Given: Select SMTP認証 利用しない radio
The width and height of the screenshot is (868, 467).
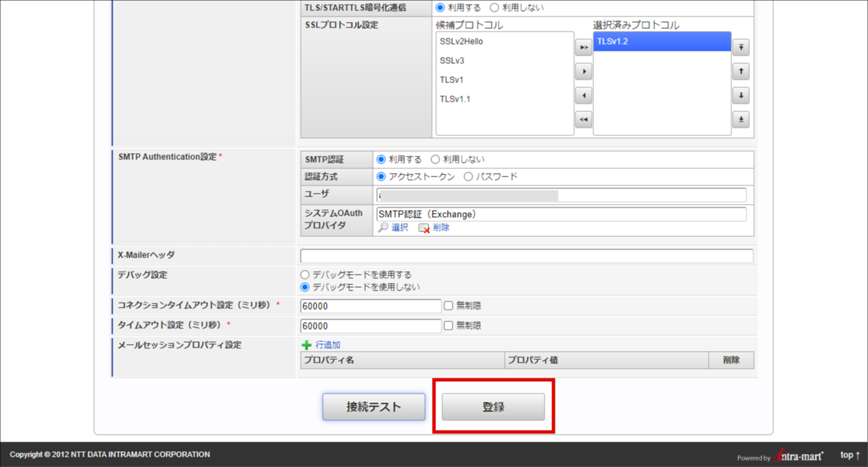Looking at the screenshot, I should pyautogui.click(x=435, y=159).
